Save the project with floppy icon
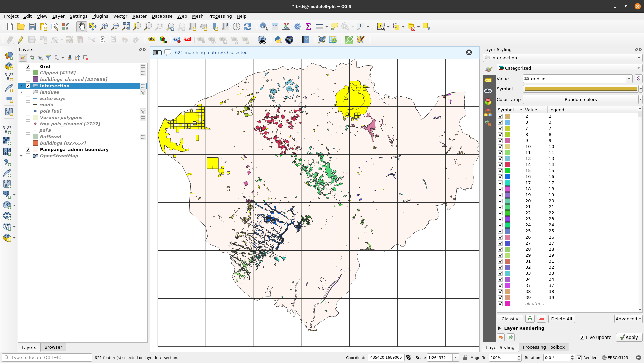The width and height of the screenshot is (644, 363). click(32, 27)
